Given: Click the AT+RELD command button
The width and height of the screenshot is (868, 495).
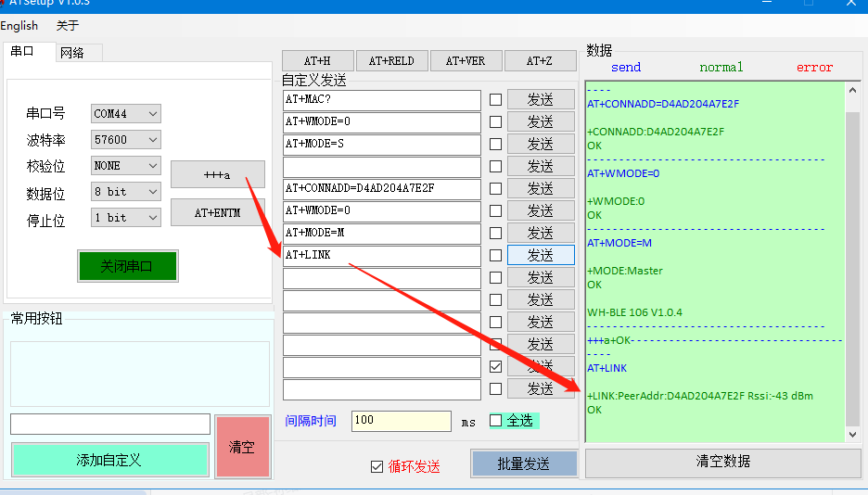Looking at the screenshot, I should click(390, 61).
